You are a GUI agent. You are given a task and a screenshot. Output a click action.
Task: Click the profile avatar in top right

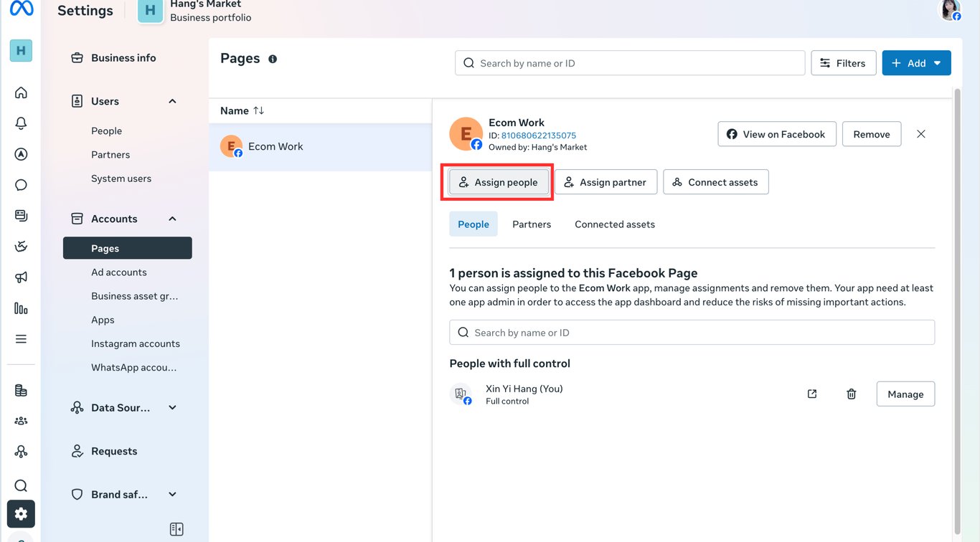pyautogui.click(x=950, y=10)
